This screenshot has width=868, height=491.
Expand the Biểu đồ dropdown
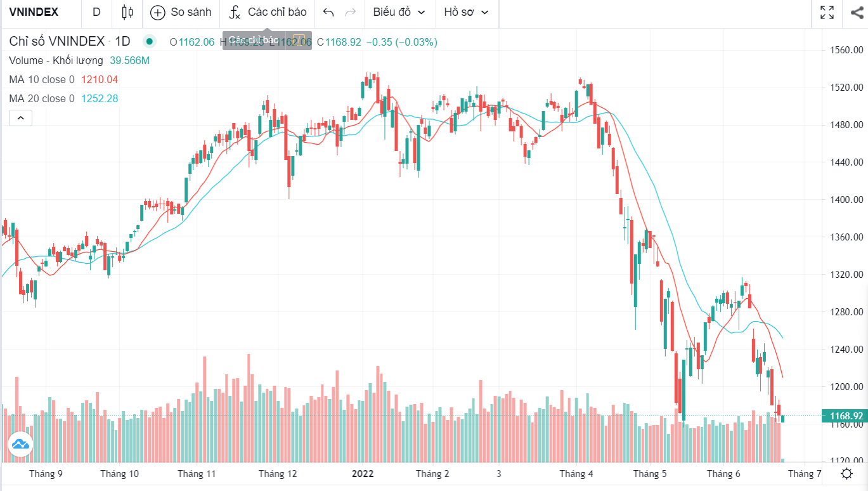[399, 12]
